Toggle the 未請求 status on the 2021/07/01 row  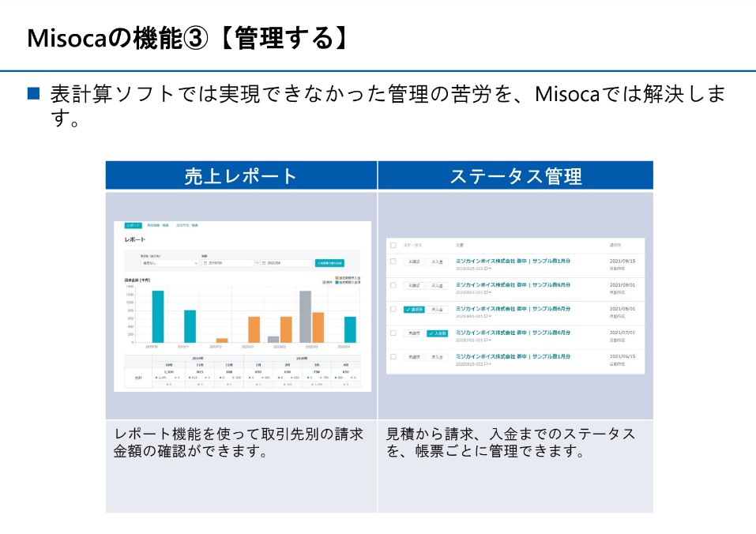pos(414,333)
